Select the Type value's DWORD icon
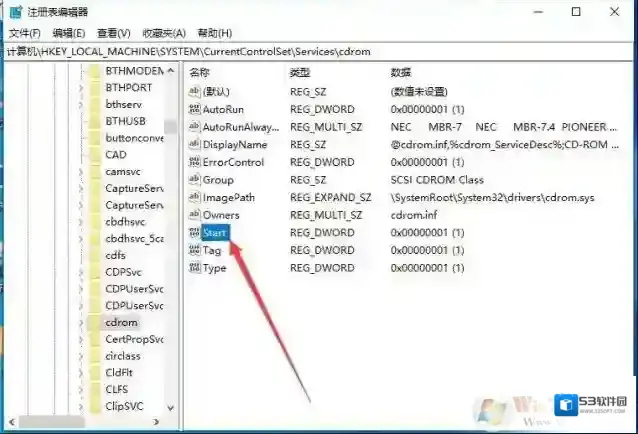Screen dimensions: 638x434 pyautogui.click(x=194, y=269)
